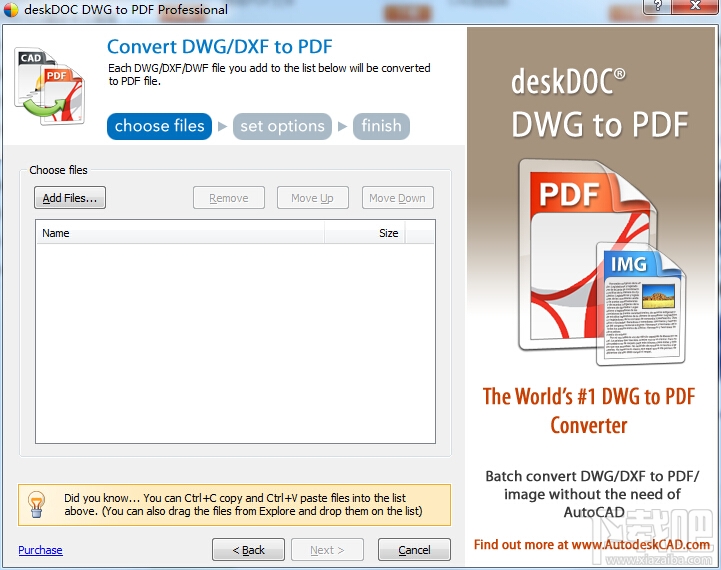
Task: Click the CAD to PDF converter icon
Action: click(49, 86)
